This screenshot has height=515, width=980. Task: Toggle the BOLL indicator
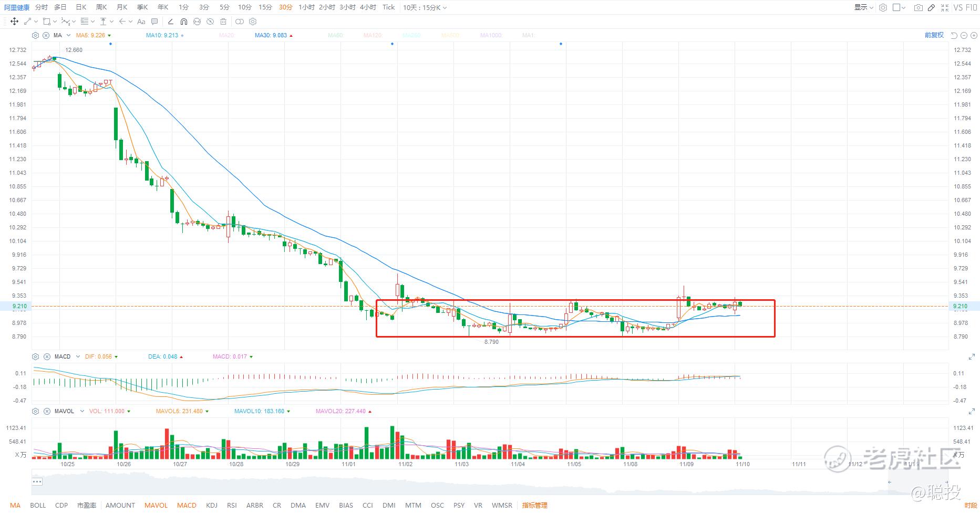38,506
